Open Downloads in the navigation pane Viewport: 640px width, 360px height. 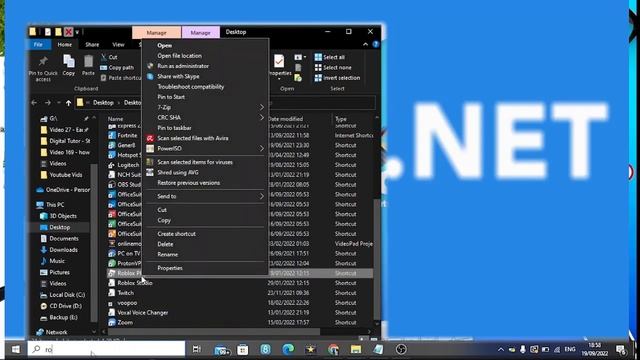63,250
